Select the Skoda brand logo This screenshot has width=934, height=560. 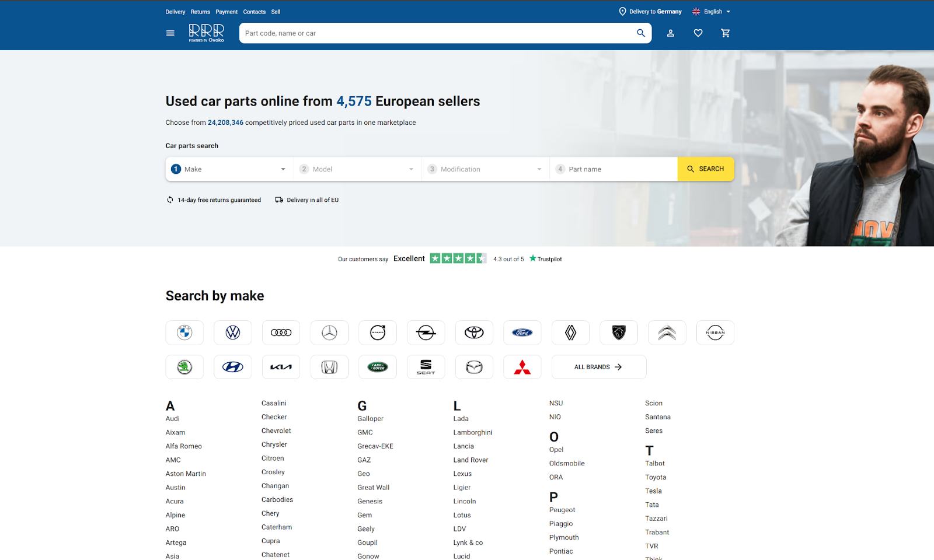(x=184, y=367)
